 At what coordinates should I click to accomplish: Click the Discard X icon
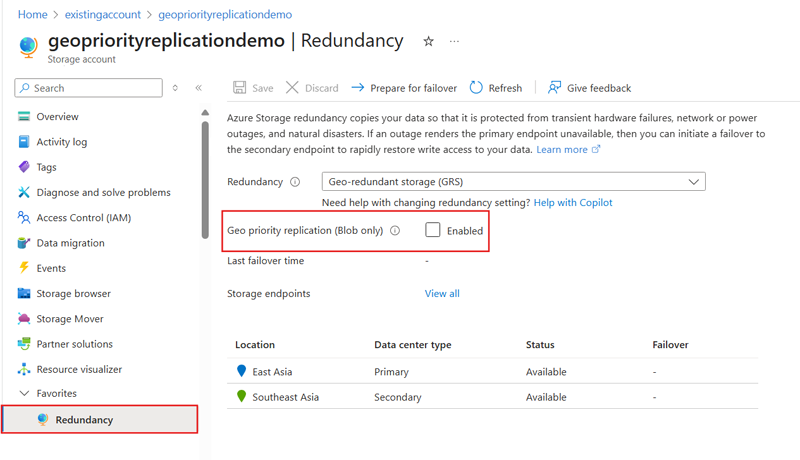[292, 88]
